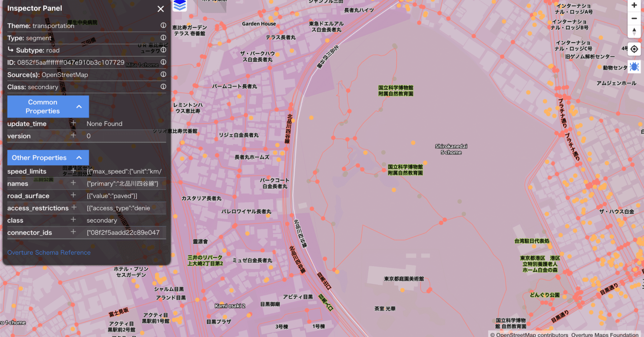Open the info icon beside Theme

163,25
